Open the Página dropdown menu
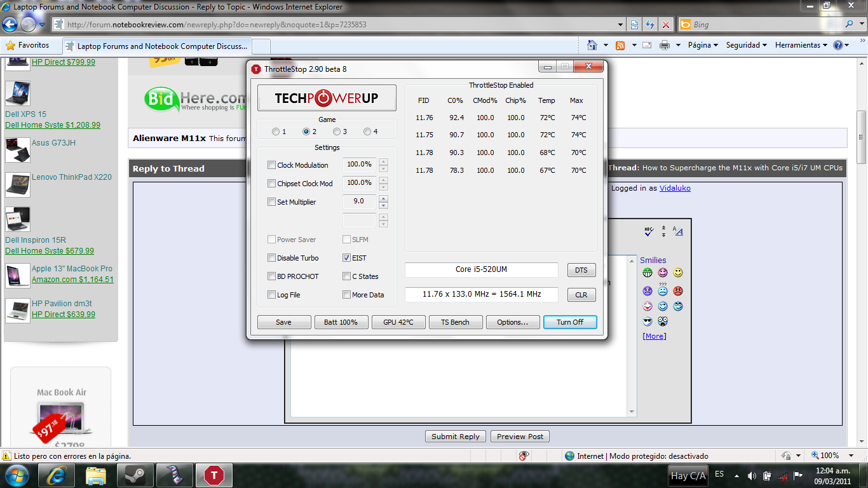The image size is (868, 488). pos(703,45)
